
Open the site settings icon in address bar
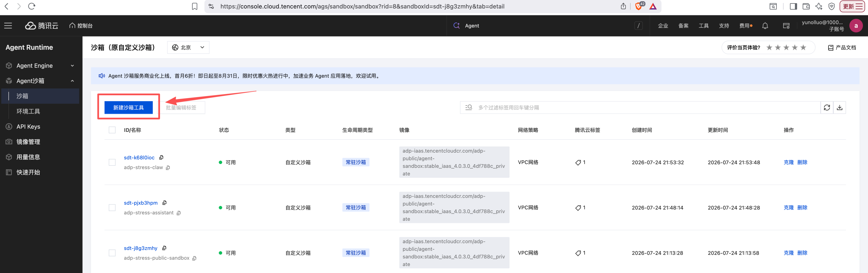(x=211, y=6)
